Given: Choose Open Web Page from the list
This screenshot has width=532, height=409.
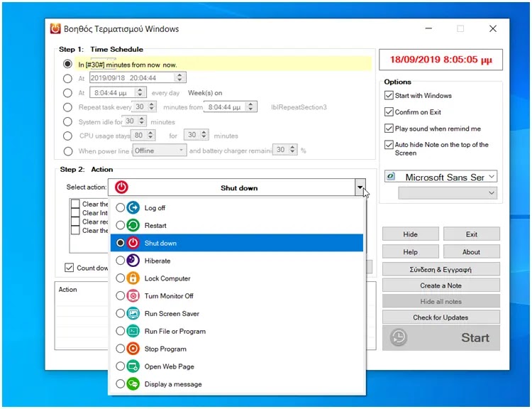Looking at the screenshot, I should [x=237, y=366].
